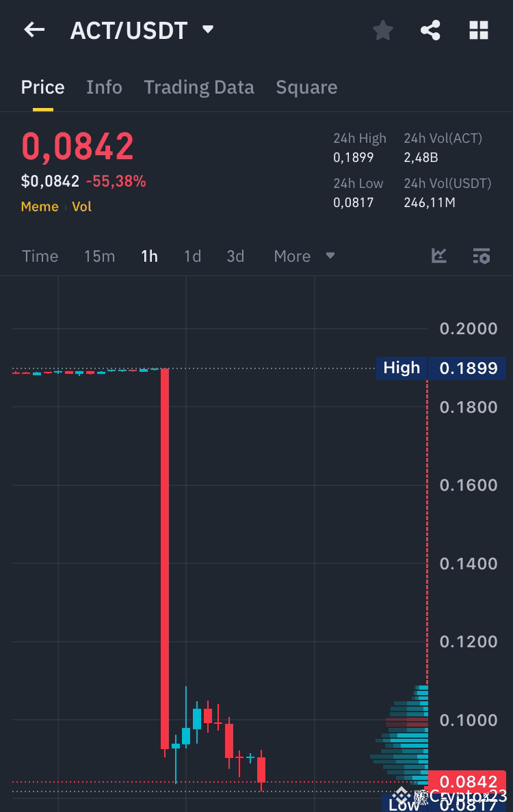Screen dimensions: 513x812
Task: Open the ACT/USDT pair selector dropdown
Action: pos(207,29)
